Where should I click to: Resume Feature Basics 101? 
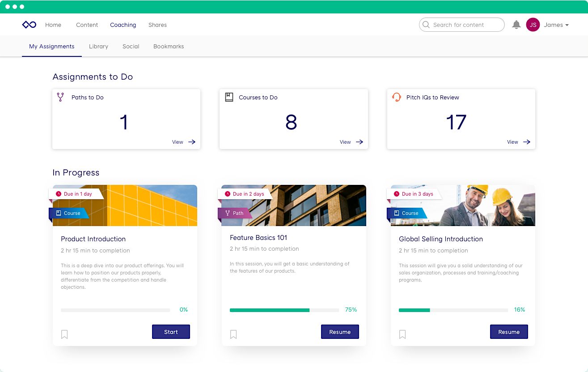pos(340,332)
